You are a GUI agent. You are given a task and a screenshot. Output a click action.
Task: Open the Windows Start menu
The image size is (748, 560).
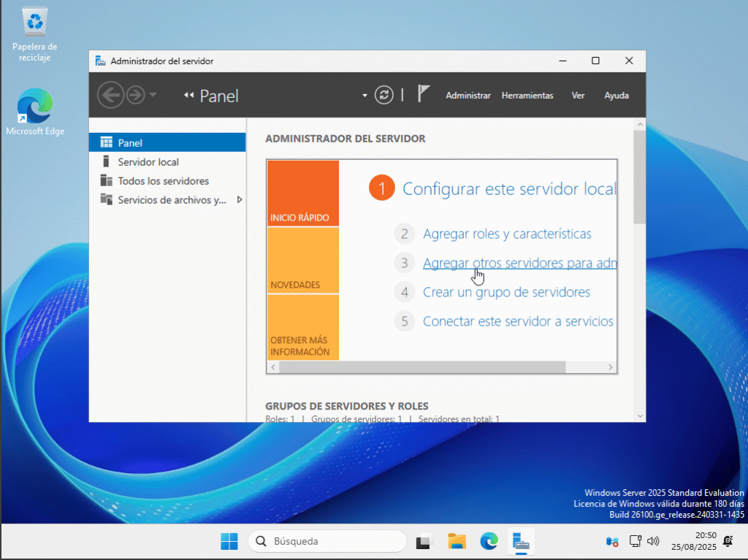coord(229,542)
